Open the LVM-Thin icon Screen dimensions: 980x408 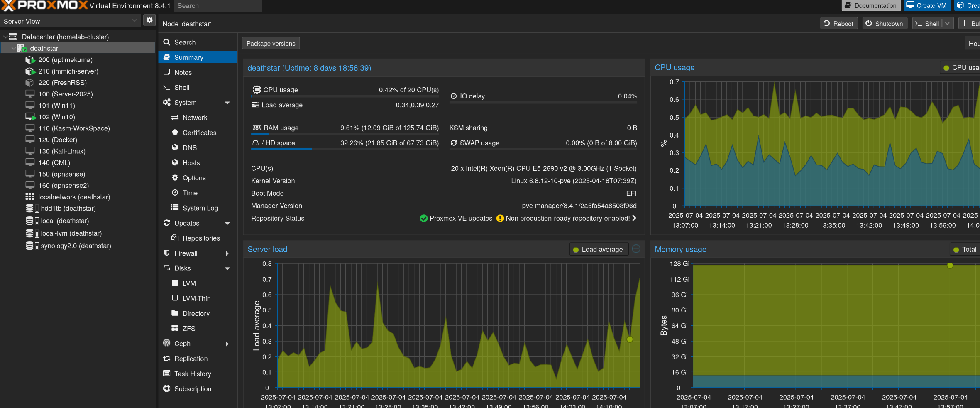pos(175,298)
